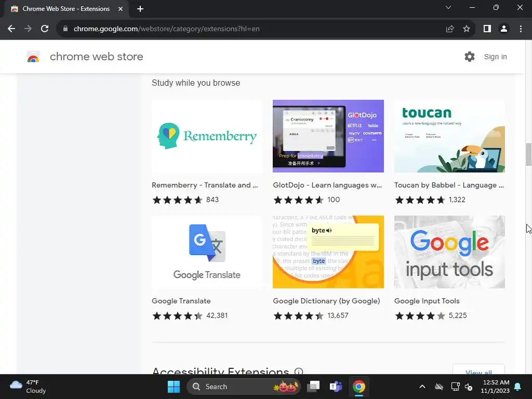Click Google Translate's star rating

[x=178, y=316]
